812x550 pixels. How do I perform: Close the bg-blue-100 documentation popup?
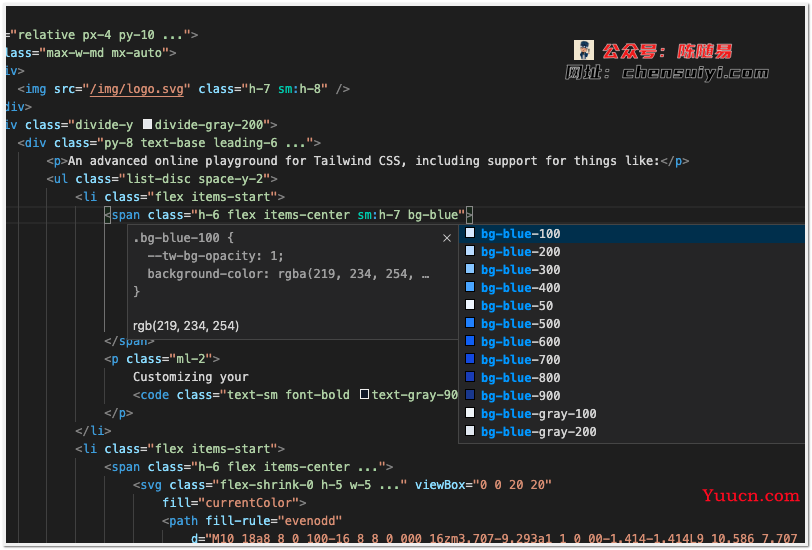(x=447, y=238)
